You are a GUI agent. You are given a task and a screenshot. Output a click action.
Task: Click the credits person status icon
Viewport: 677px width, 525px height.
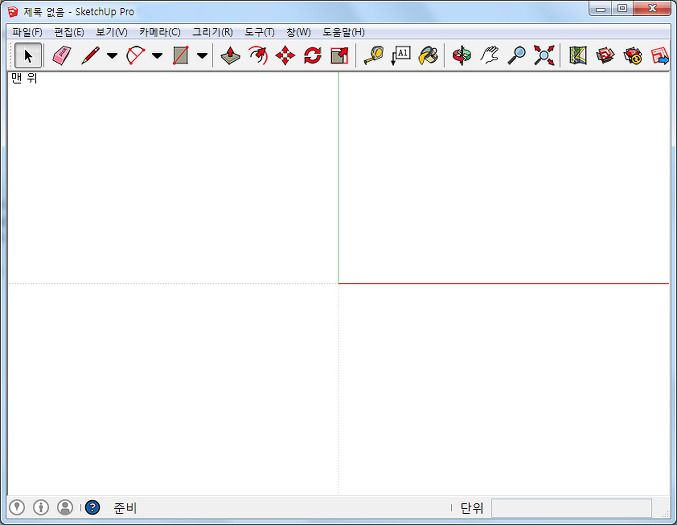coord(41,507)
